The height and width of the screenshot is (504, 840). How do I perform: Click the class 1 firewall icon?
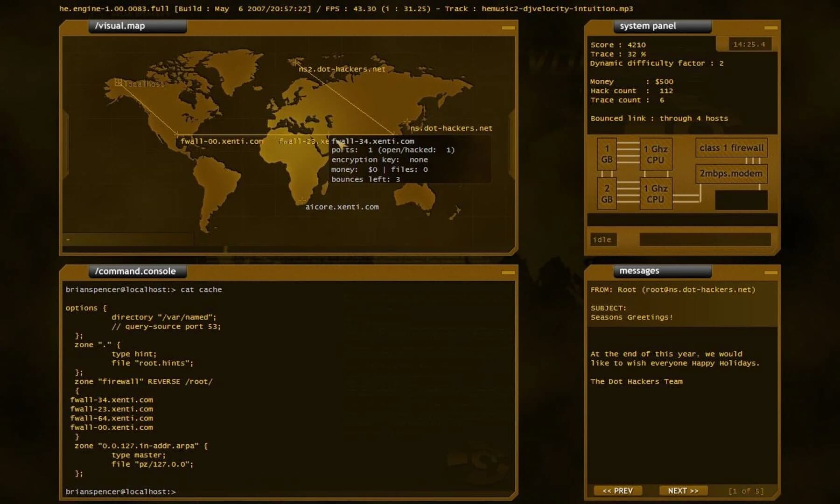point(731,147)
